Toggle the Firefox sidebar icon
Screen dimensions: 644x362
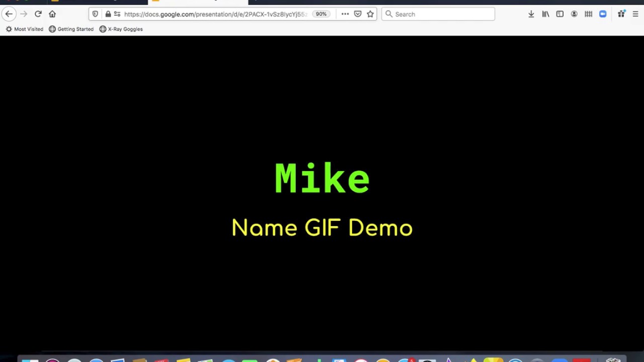[559, 14]
